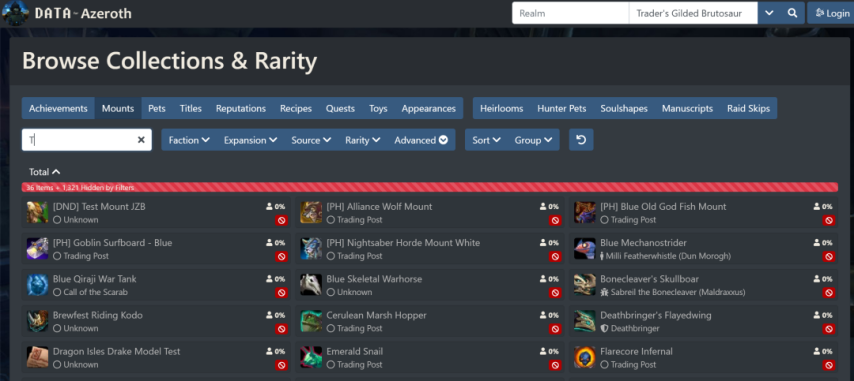Toggle red unavailable badge on Brewfest Riding Kodo
The width and height of the screenshot is (854, 381).
coord(282,329)
